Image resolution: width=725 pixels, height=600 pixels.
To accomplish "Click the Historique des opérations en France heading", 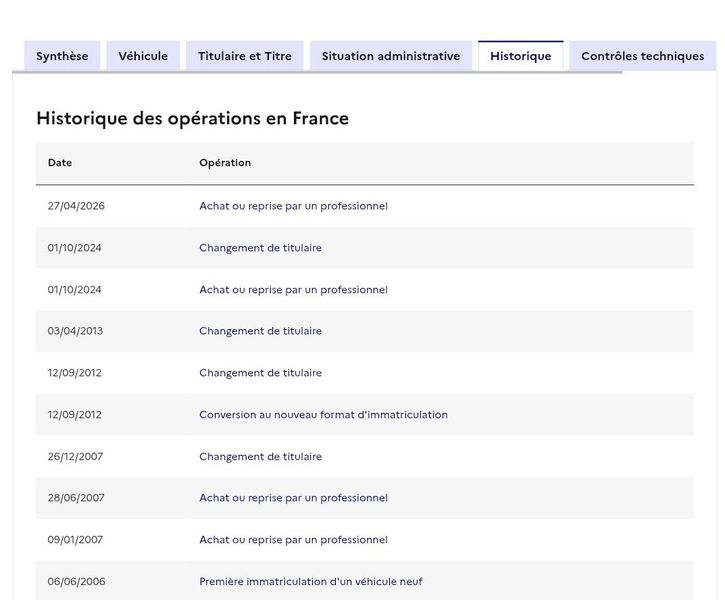I will (x=192, y=118).
